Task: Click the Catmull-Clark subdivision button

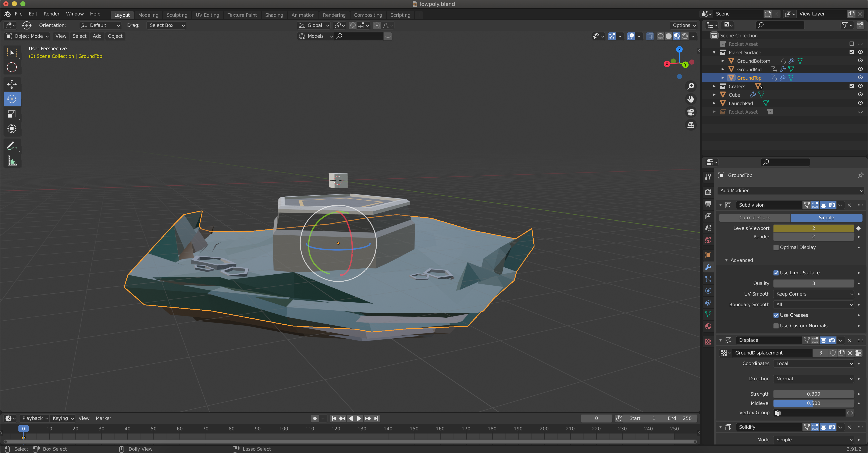Action: (x=754, y=218)
